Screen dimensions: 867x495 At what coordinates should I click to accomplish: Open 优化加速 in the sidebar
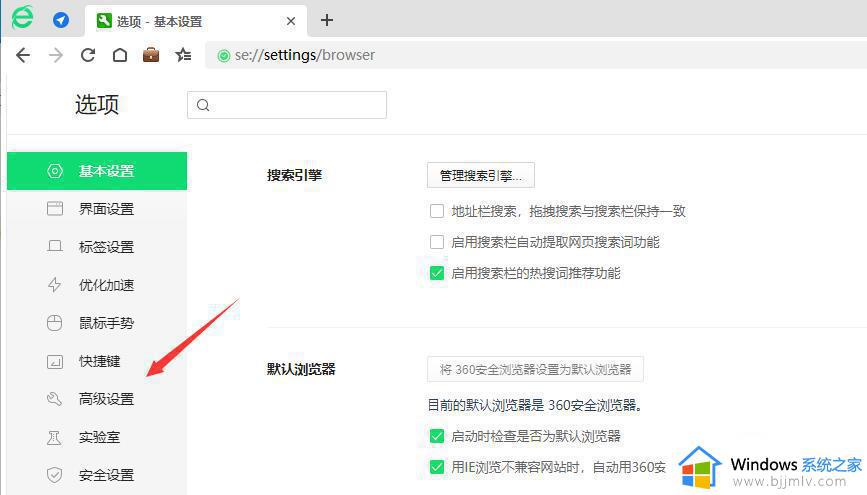pyautogui.click(x=97, y=285)
